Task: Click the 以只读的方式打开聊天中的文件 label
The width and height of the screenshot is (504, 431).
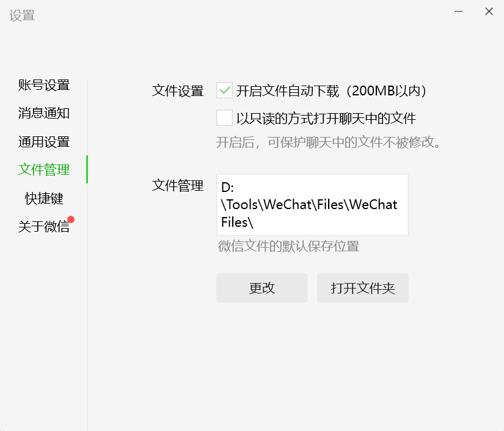Action: point(326,118)
